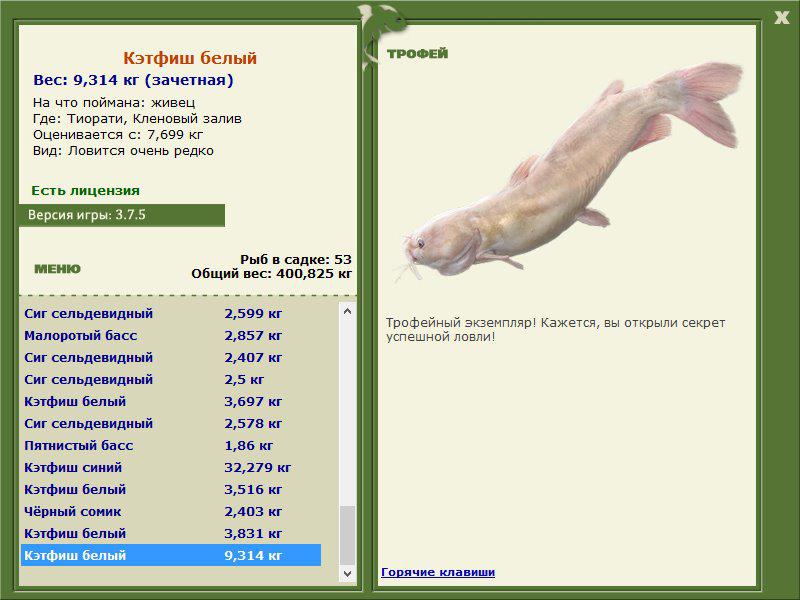Click Вид: Ловится очень редко line

[123, 151]
